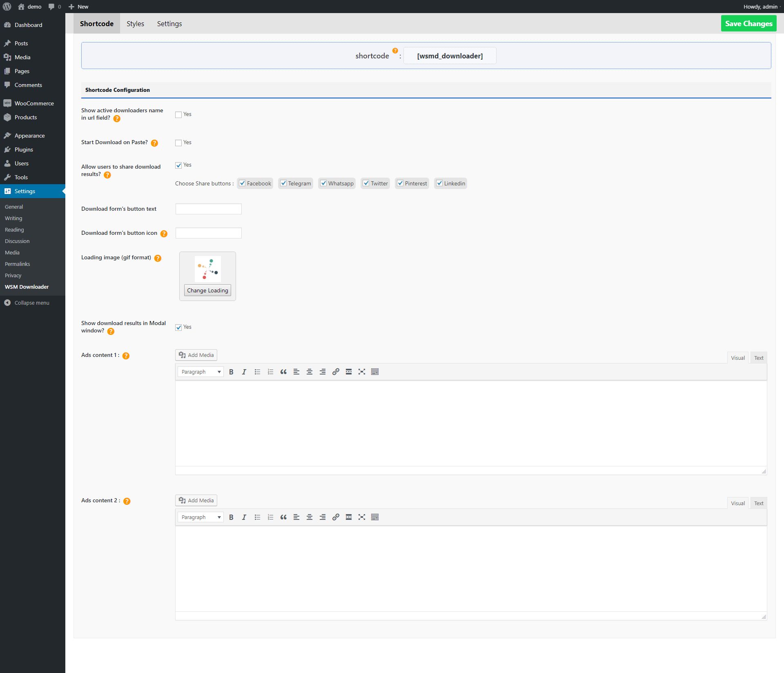The image size is (784, 673).
Task: Insert link in Ads content 1 editor
Action: [336, 372]
